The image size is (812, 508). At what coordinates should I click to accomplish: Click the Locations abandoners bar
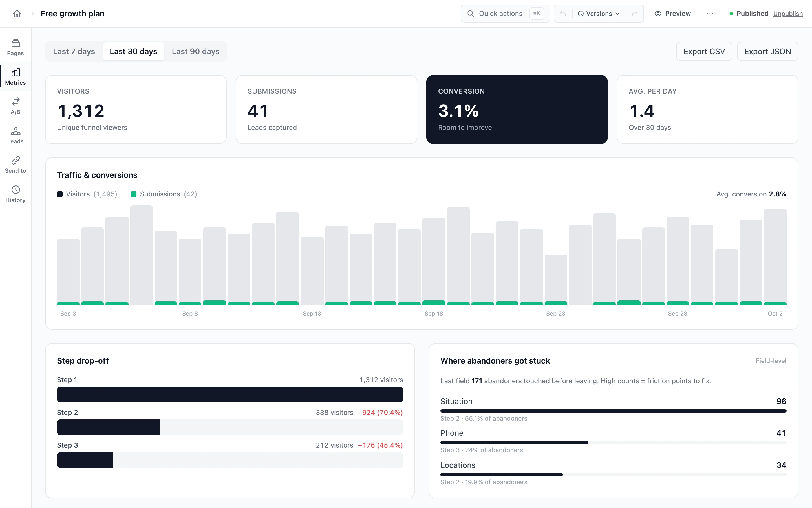[613, 475]
